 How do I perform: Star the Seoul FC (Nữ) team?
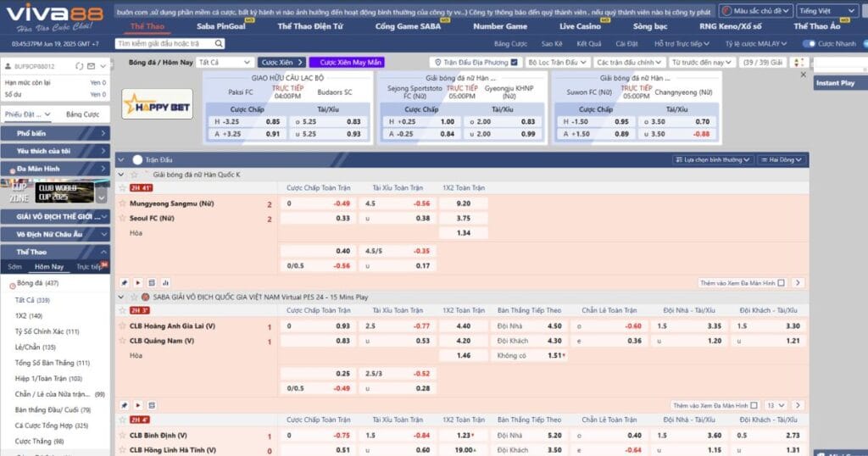pos(123,218)
